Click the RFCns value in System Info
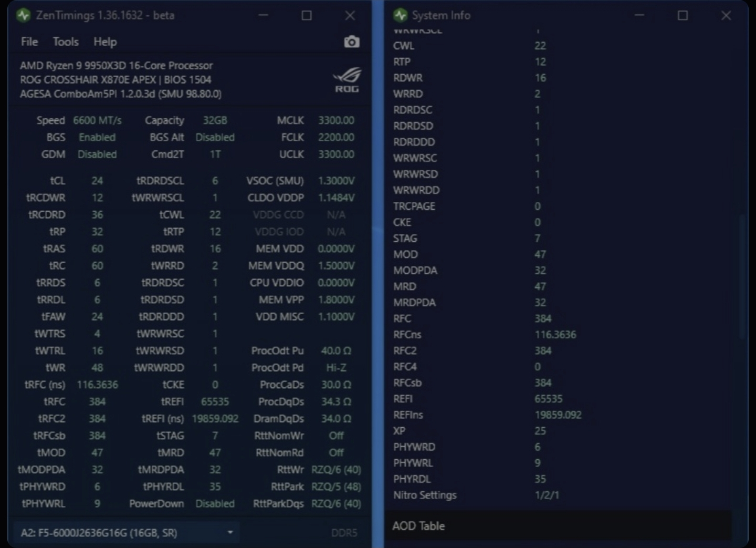 [555, 335]
